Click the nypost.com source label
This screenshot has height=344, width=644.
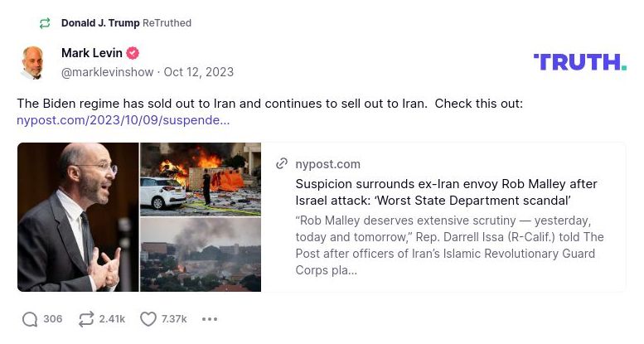328,164
